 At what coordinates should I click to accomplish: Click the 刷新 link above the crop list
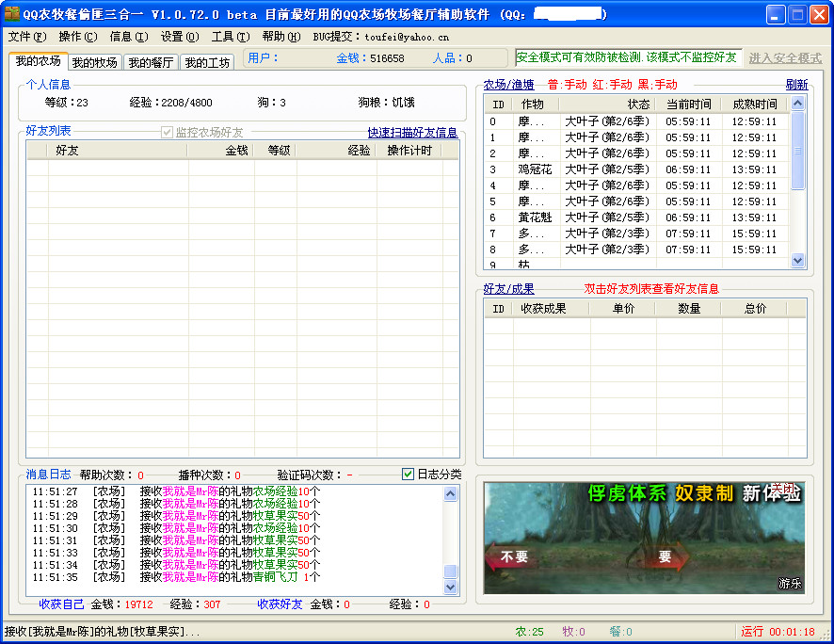tap(796, 85)
